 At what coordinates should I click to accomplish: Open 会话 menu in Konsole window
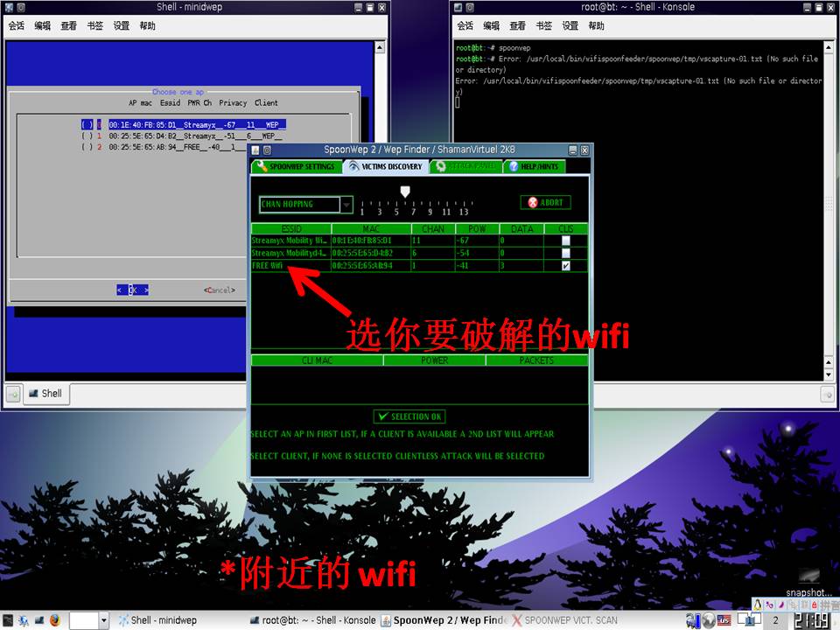tap(465, 25)
